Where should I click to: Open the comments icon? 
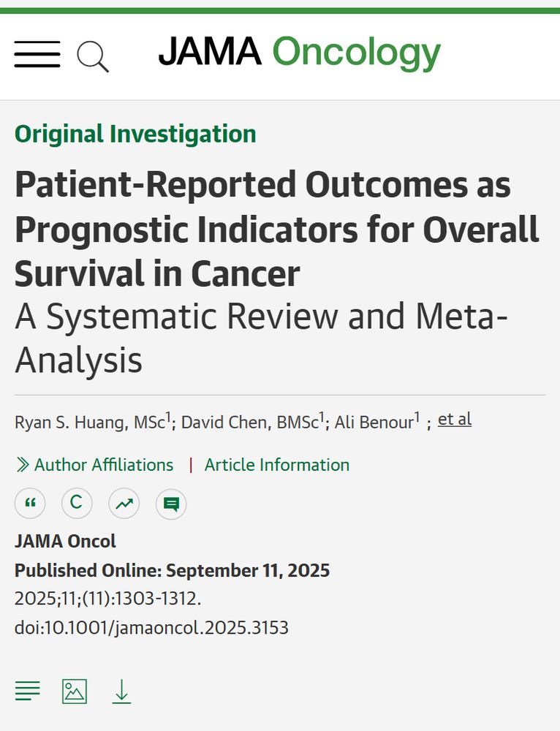[x=170, y=504]
